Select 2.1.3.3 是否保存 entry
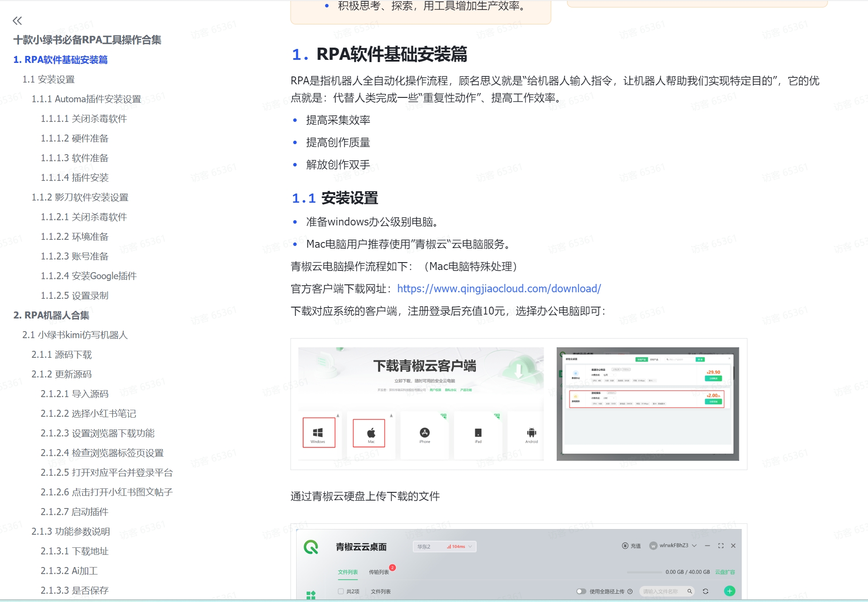Image resolution: width=868 pixels, height=602 pixels. (75, 590)
